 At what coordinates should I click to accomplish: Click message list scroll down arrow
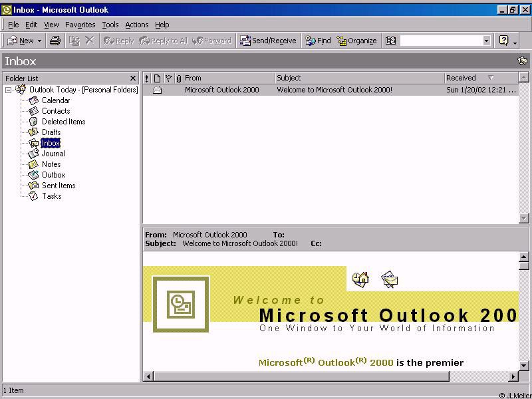(524, 218)
